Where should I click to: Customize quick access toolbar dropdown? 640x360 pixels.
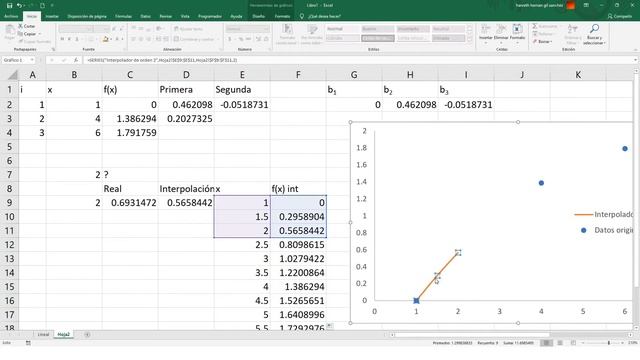coord(52,6)
